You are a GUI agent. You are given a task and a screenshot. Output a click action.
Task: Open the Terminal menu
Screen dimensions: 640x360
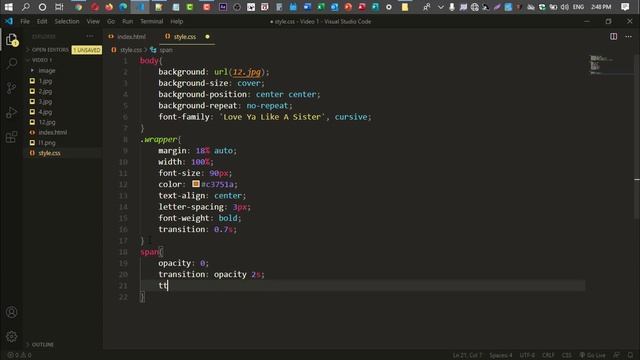(x=151, y=21)
